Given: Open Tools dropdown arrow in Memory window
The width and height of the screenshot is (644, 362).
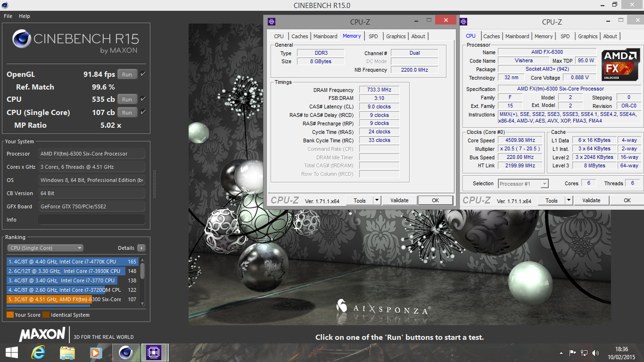Looking at the screenshot, I should 377,200.
